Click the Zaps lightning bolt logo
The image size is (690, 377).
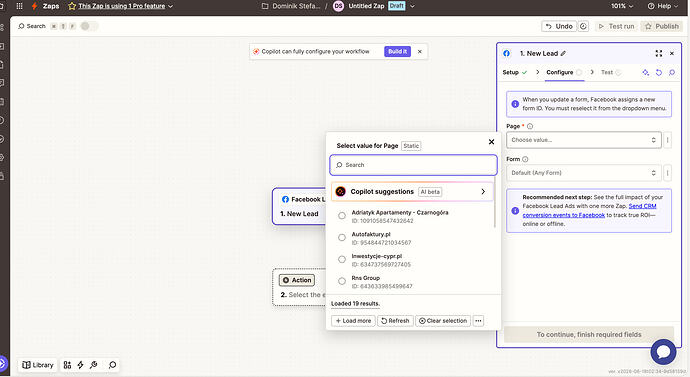[34, 6]
